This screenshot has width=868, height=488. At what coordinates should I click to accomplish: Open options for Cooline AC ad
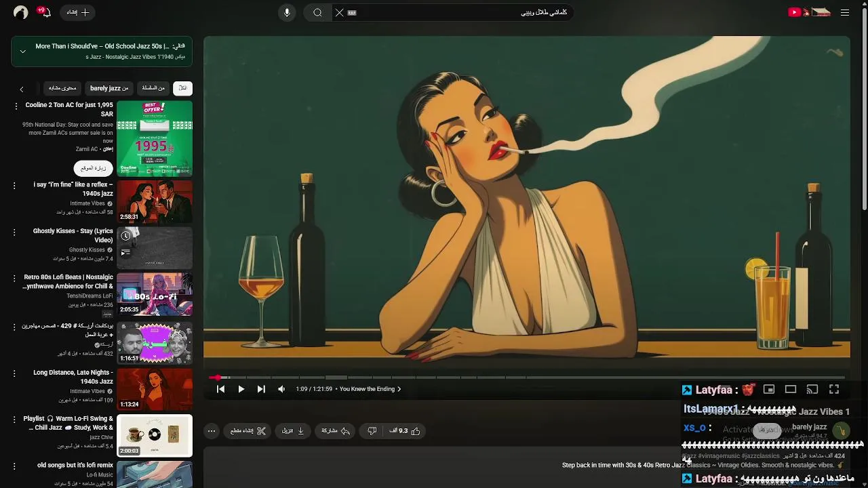(x=16, y=106)
